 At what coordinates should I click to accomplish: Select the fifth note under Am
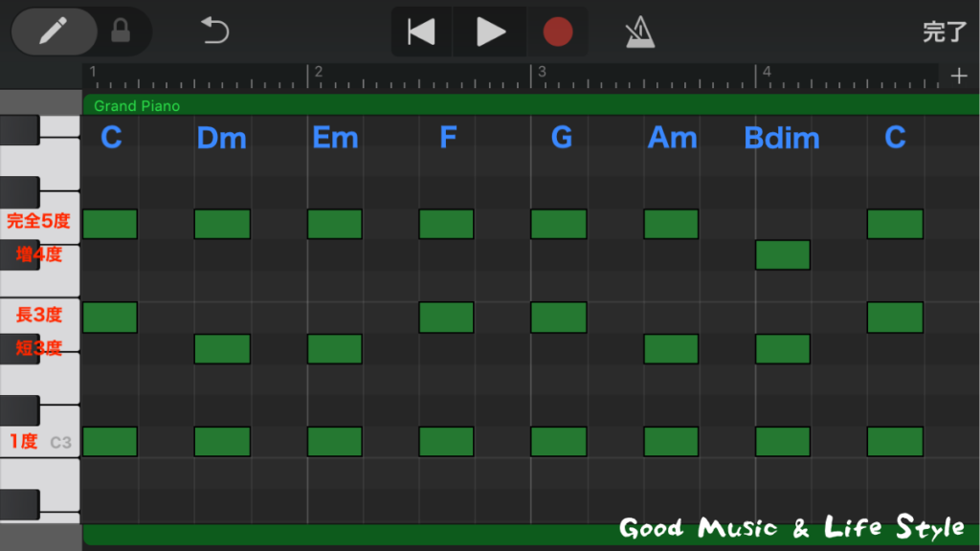pos(671,224)
